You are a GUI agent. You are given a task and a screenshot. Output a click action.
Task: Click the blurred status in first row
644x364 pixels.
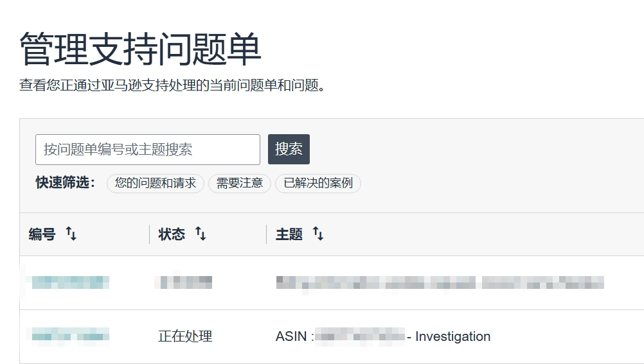(x=185, y=282)
